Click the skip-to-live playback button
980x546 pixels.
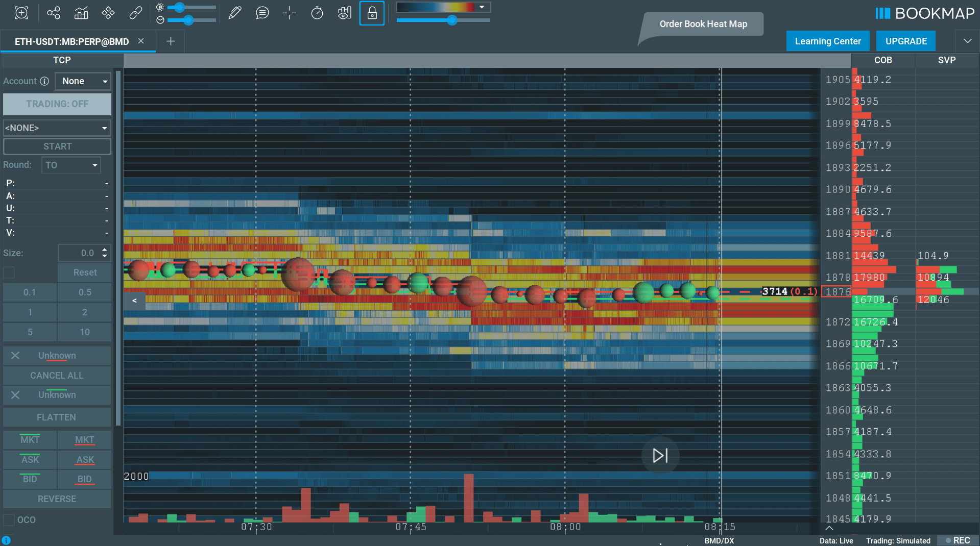coord(660,455)
